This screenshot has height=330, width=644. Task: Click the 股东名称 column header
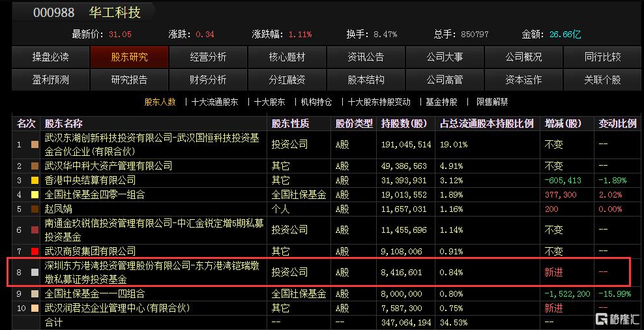click(64, 124)
